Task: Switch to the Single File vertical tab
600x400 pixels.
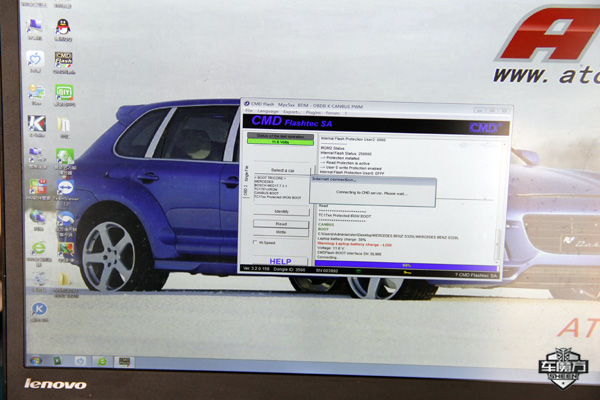Action: [247, 173]
